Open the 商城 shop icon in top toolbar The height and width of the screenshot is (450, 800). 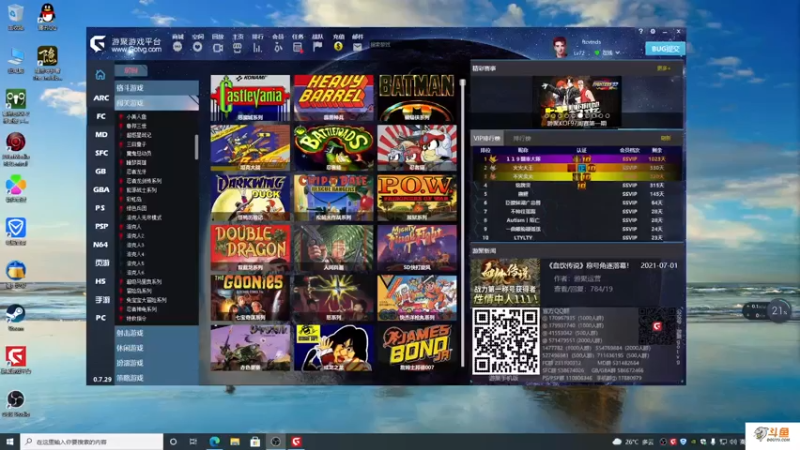(x=178, y=46)
